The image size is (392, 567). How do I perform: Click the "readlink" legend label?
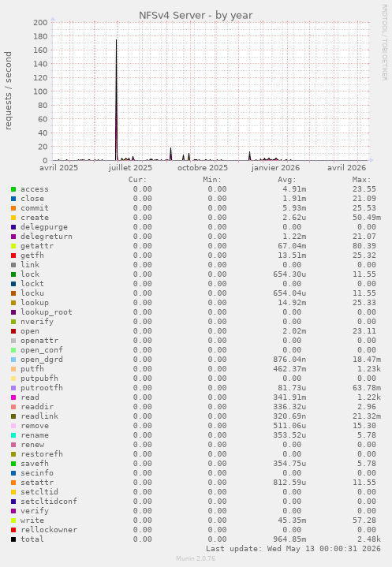pyautogui.click(x=39, y=416)
